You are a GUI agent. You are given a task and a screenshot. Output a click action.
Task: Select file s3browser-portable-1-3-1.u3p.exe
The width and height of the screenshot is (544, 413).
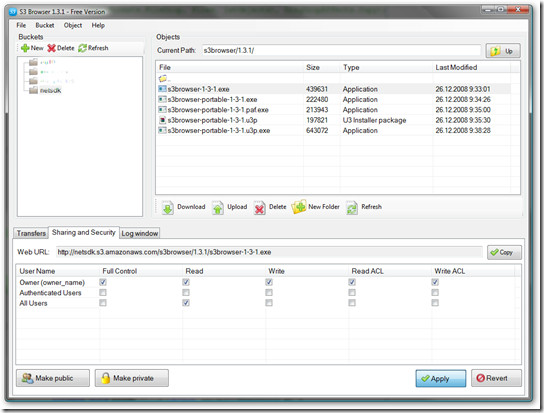click(219, 131)
